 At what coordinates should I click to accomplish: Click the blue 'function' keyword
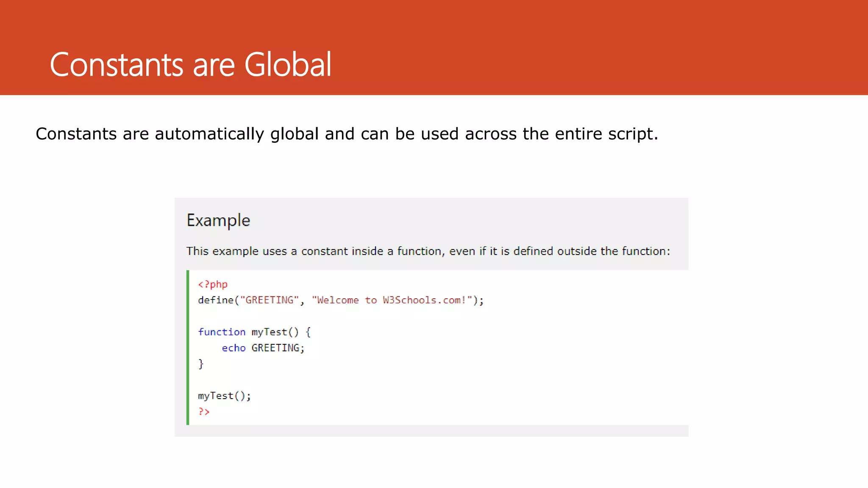222,332
